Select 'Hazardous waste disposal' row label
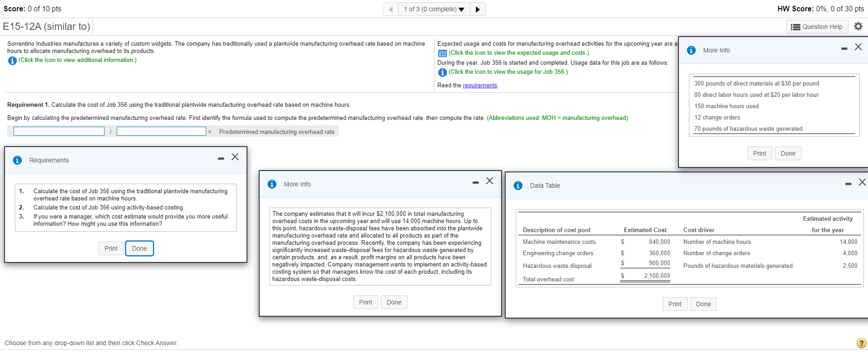This screenshot has width=868, height=352. click(557, 266)
